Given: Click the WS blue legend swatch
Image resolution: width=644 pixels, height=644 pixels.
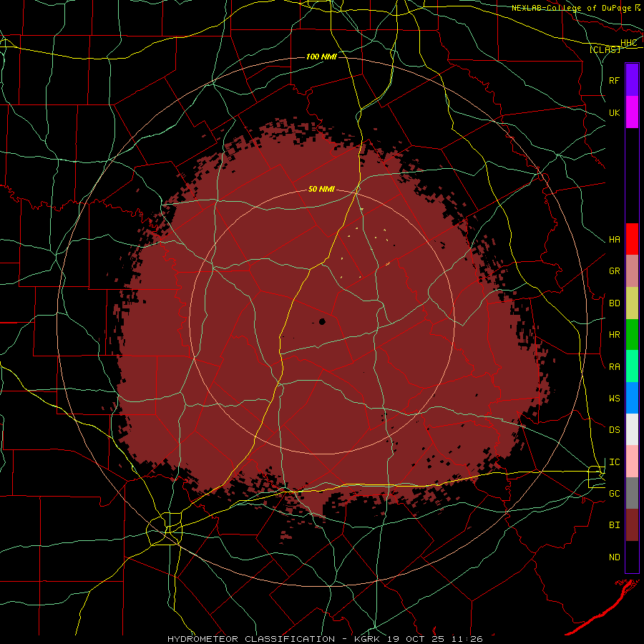Looking at the screenshot, I should coord(632,398).
